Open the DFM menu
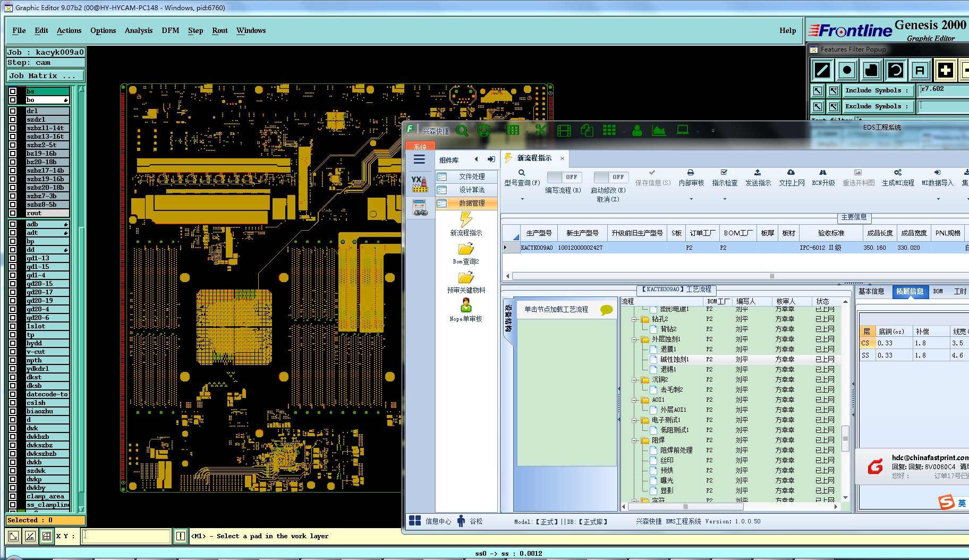 [x=170, y=30]
